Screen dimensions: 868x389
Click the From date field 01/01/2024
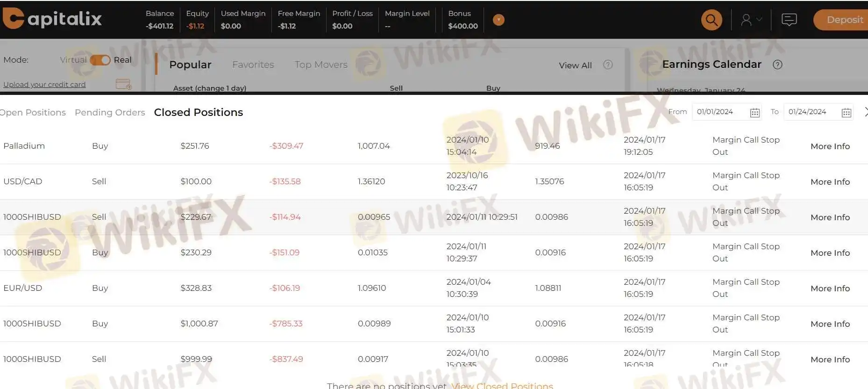pyautogui.click(x=726, y=112)
